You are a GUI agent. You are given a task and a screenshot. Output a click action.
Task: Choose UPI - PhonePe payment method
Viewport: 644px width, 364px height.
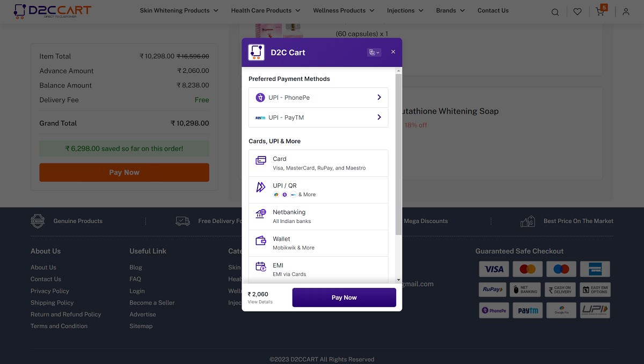coord(318,98)
